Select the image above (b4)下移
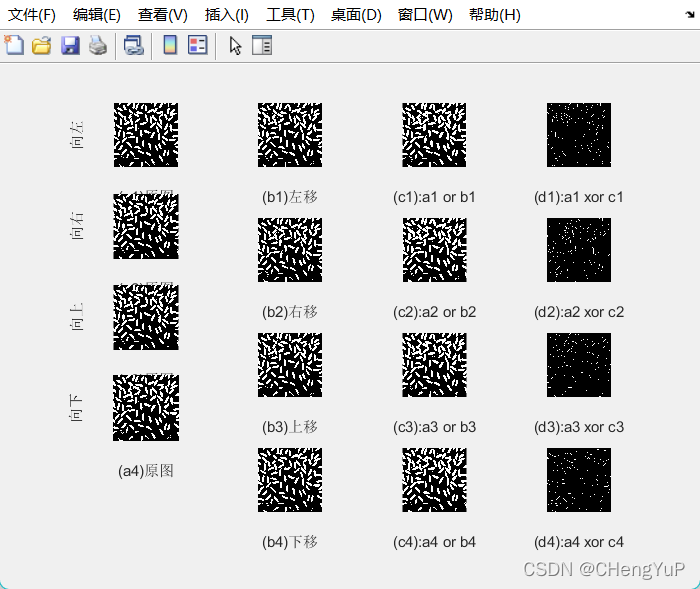This screenshot has height=589, width=700. click(x=290, y=480)
